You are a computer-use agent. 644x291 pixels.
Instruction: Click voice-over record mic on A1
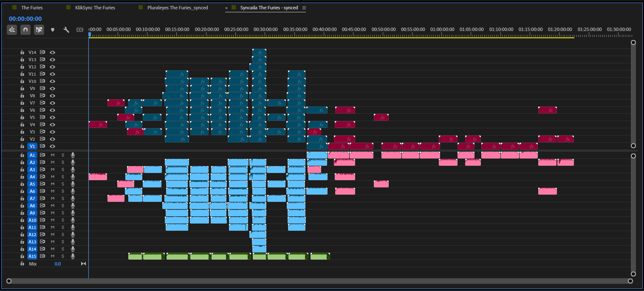pos(73,155)
